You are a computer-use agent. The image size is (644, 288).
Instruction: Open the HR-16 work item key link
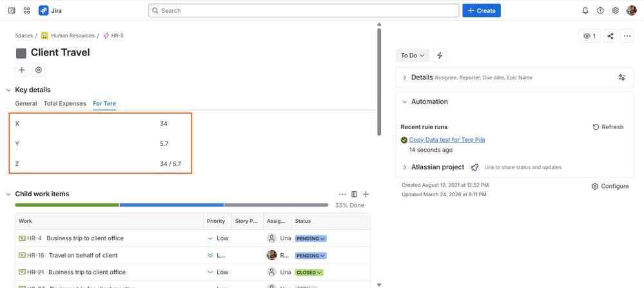point(35,256)
